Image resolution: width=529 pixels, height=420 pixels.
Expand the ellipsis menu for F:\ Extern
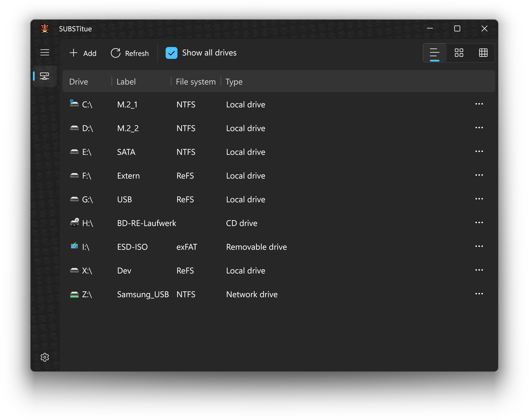(x=479, y=175)
